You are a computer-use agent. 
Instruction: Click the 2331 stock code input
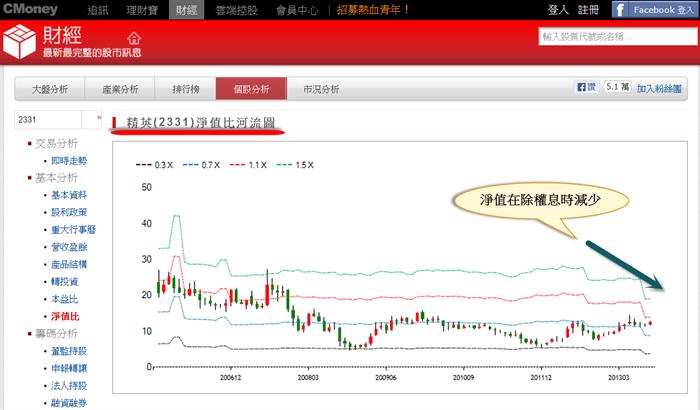pos(48,120)
